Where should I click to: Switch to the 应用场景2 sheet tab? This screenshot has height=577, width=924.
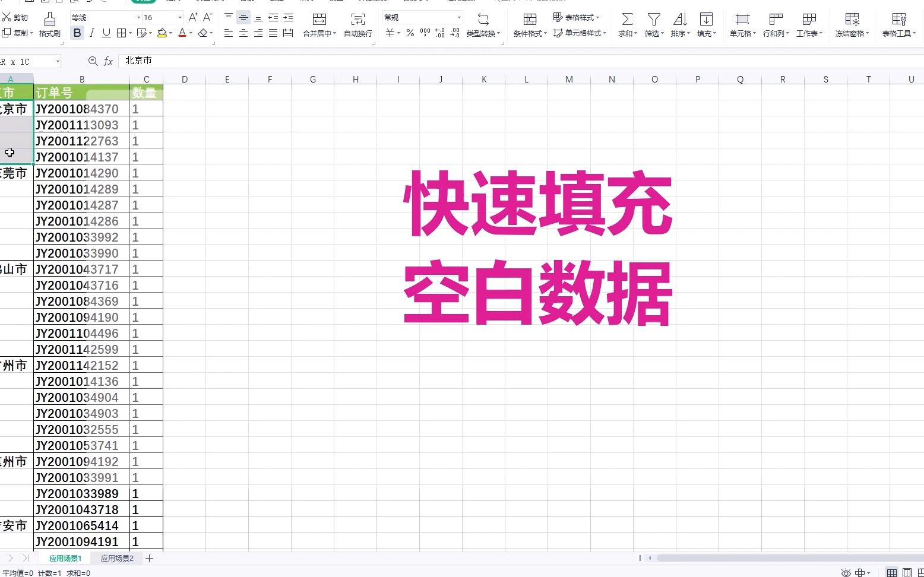pos(116,558)
